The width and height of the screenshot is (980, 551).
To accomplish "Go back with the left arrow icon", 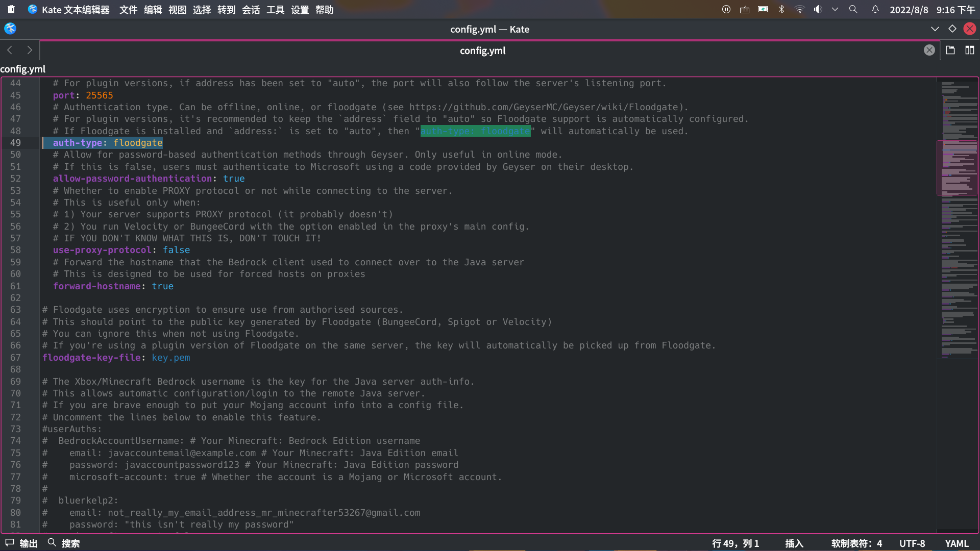I will point(10,50).
